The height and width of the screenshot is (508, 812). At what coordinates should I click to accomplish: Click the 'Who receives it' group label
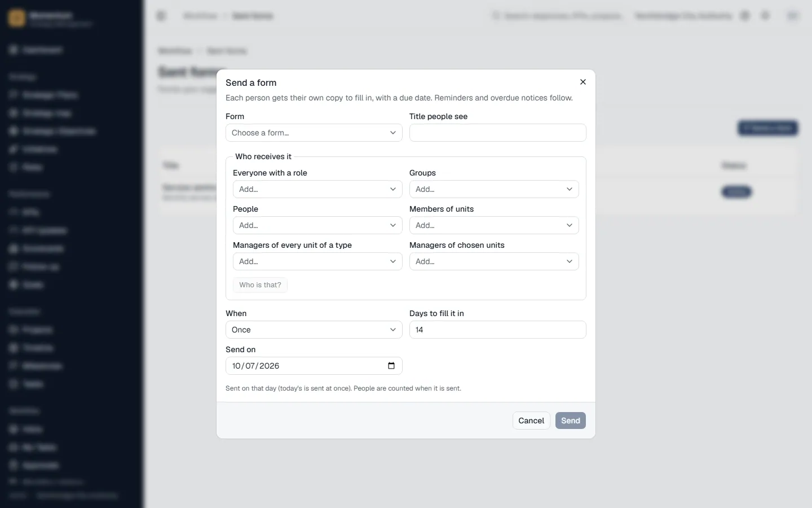263,156
